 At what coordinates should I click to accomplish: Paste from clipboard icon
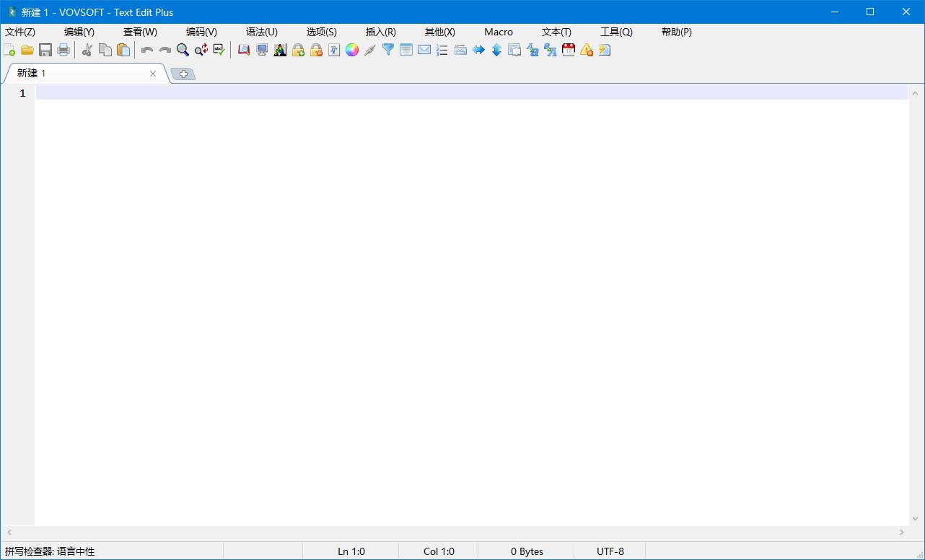click(x=123, y=50)
